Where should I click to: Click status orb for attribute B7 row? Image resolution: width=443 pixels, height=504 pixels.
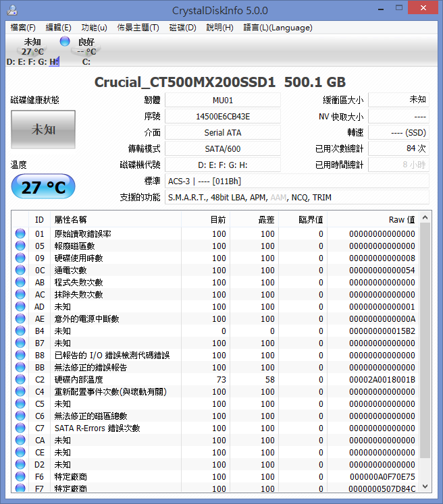pyautogui.click(x=20, y=343)
